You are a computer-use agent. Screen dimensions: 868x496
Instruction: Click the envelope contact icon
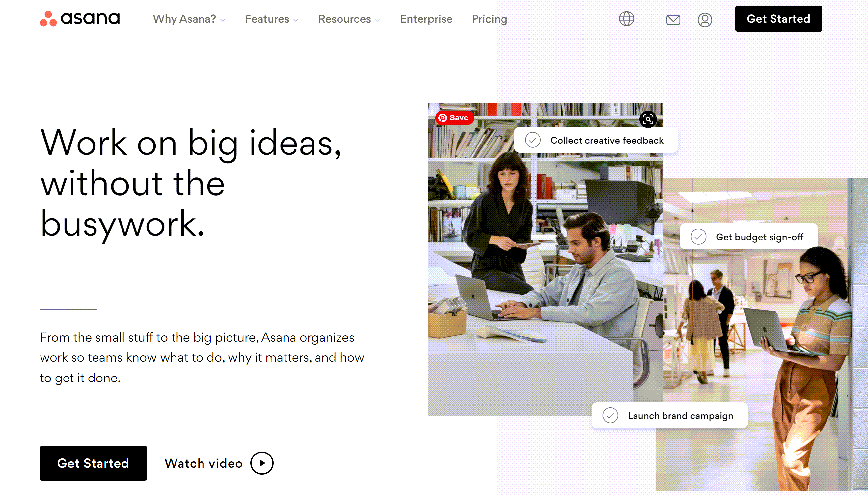(x=673, y=20)
